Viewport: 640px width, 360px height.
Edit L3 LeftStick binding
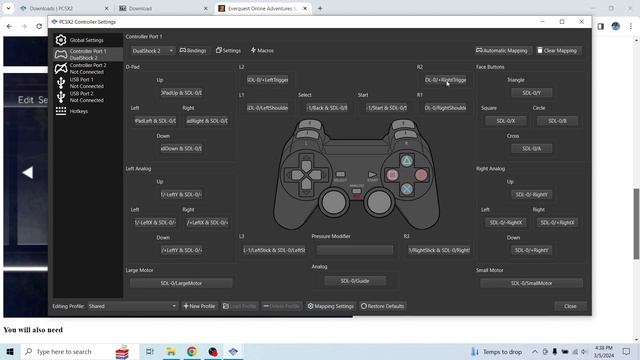pos(273,250)
